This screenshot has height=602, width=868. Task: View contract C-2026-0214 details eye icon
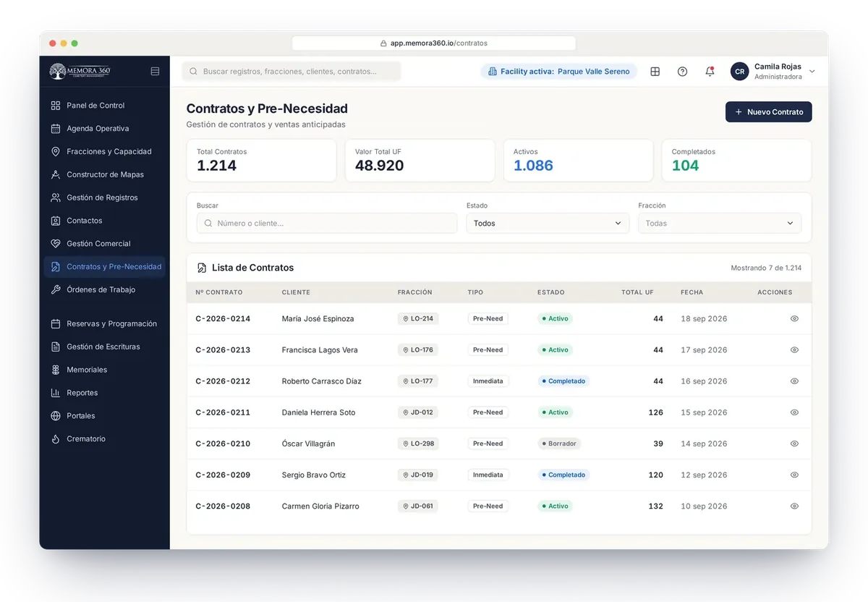(x=794, y=318)
